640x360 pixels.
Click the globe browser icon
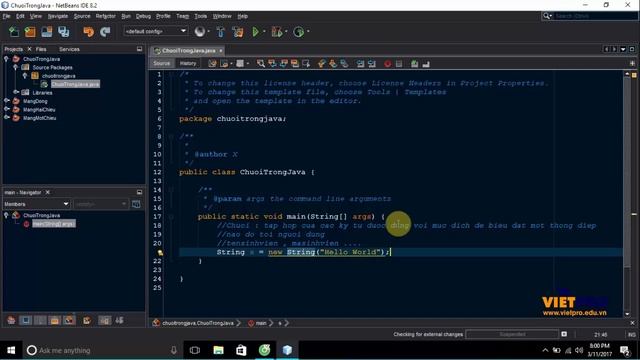pos(200,31)
